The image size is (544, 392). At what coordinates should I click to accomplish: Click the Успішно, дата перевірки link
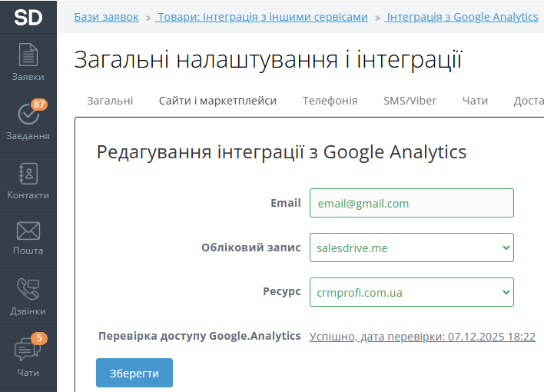click(422, 337)
